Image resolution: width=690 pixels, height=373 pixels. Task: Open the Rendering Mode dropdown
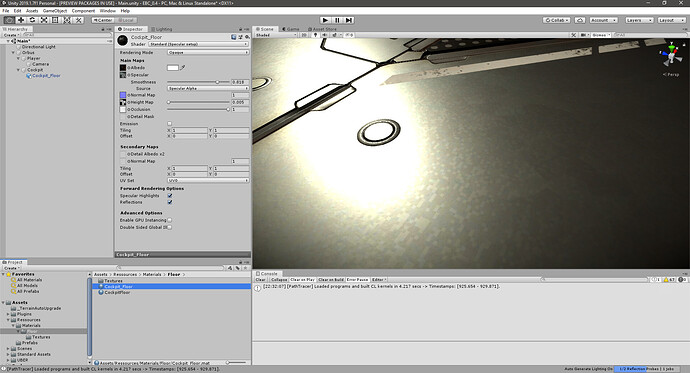point(208,52)
